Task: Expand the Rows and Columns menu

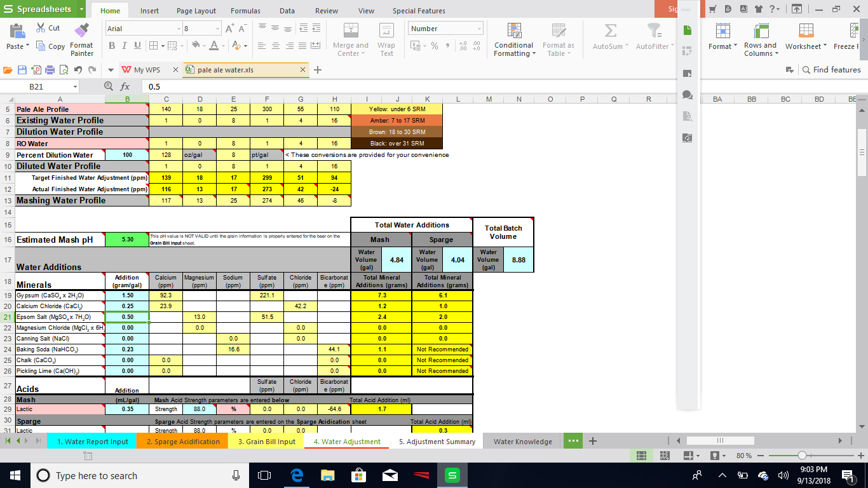Action: click(x=761, y=40)
